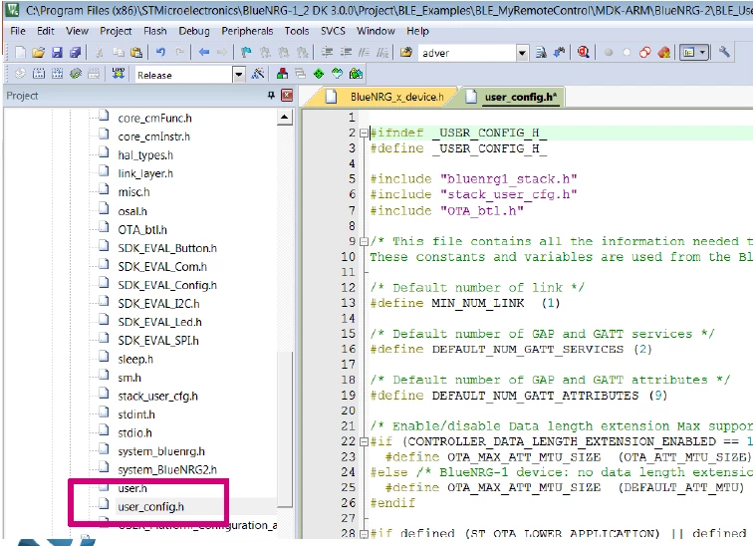This screenshot has height=546, width=756.
Task: Undo the last edit
Action: (160, 52)
